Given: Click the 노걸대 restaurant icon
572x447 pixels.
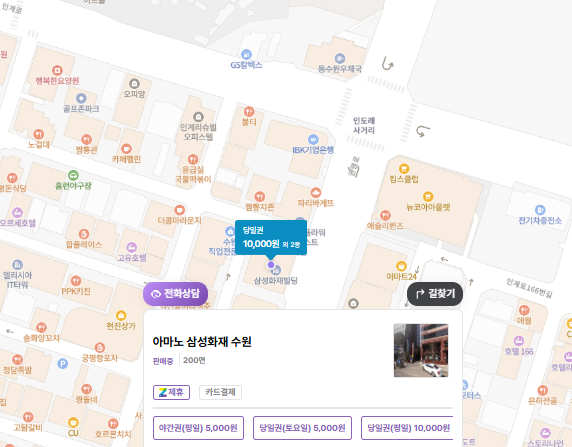Looking at the screenshot, I should pos(39,134).
